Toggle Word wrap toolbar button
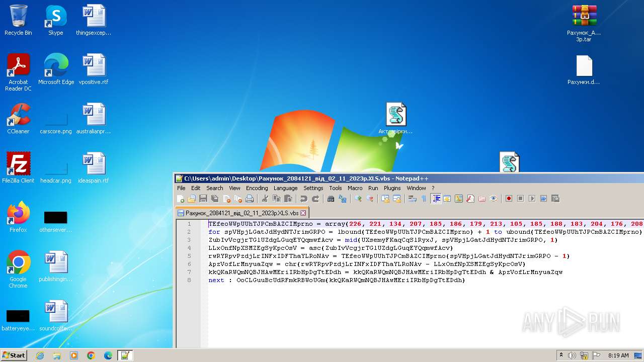644x362 pixels. point(413,199)
